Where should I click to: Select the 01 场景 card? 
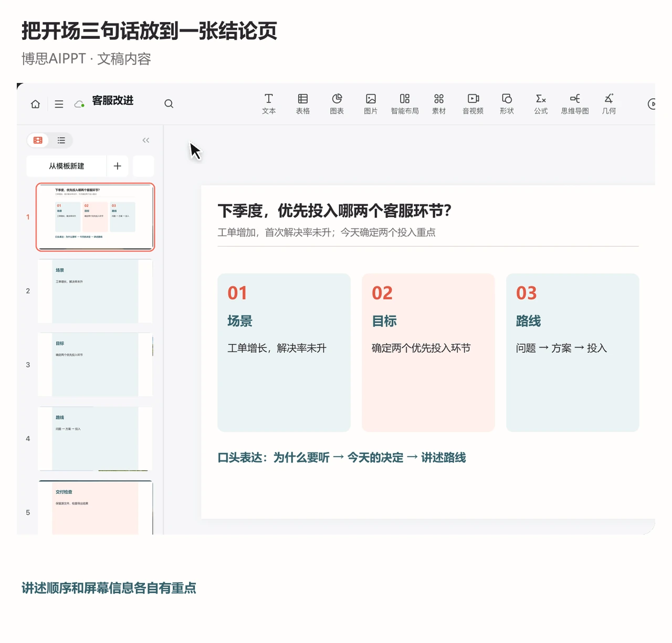coord(284,353)
